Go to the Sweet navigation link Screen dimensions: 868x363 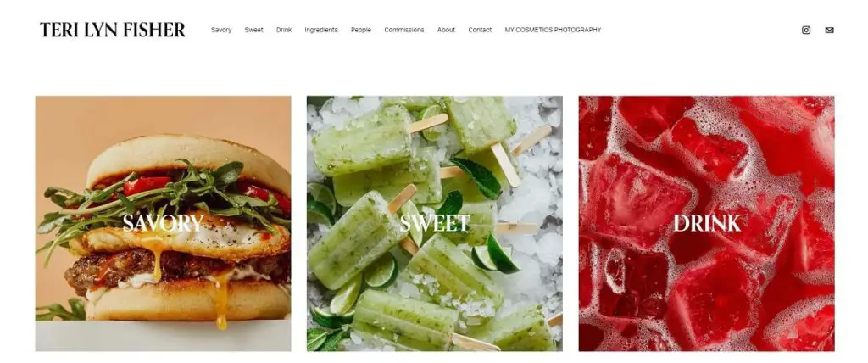tap(254, 30)
